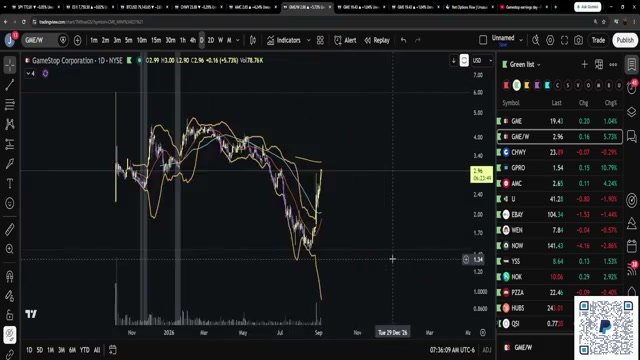Image resolution: width=640 pixels, height=360 pixels.
Task: Toggle stay in drawing mode
Action: 10,296
